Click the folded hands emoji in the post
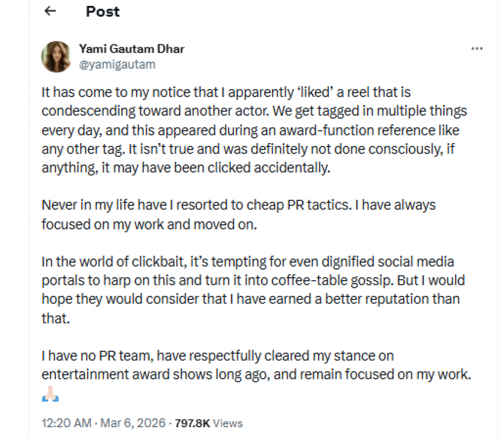The width and height of the screenshot is (504, 436). coord(50,396)
